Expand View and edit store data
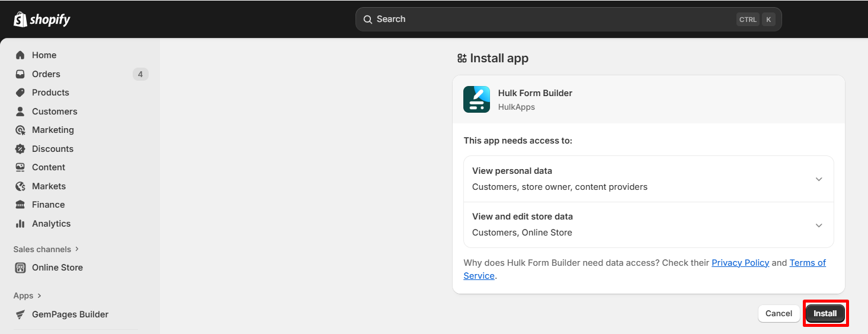The width and height of the screenshot is (868, 334). click(x=819, y=225)
